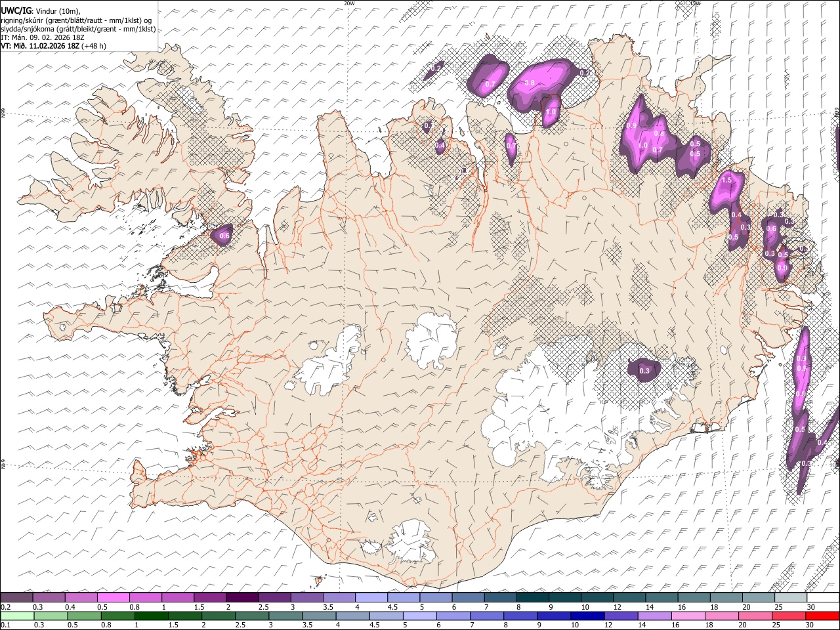Click the "IT: Mán. 09. 02. 2026 18Z" line
This screenshot has width=840, height=630.
pyautogui.click(x=43, y=37)
